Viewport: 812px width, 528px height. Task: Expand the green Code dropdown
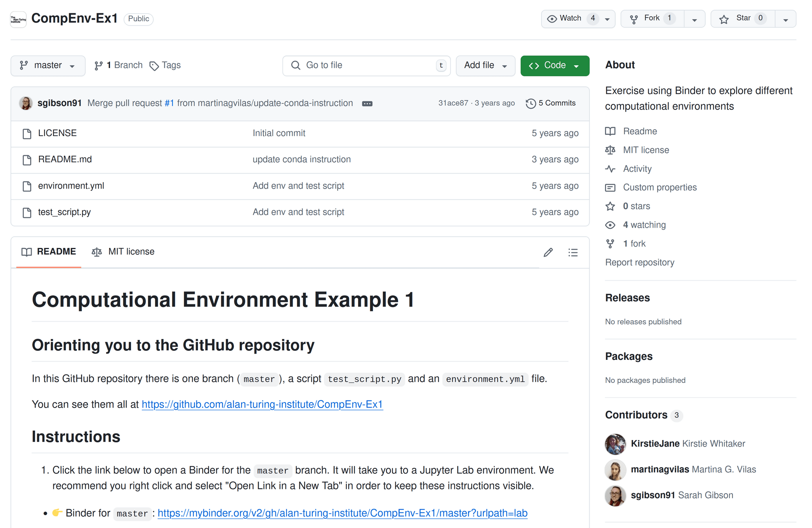click(555, 65)
